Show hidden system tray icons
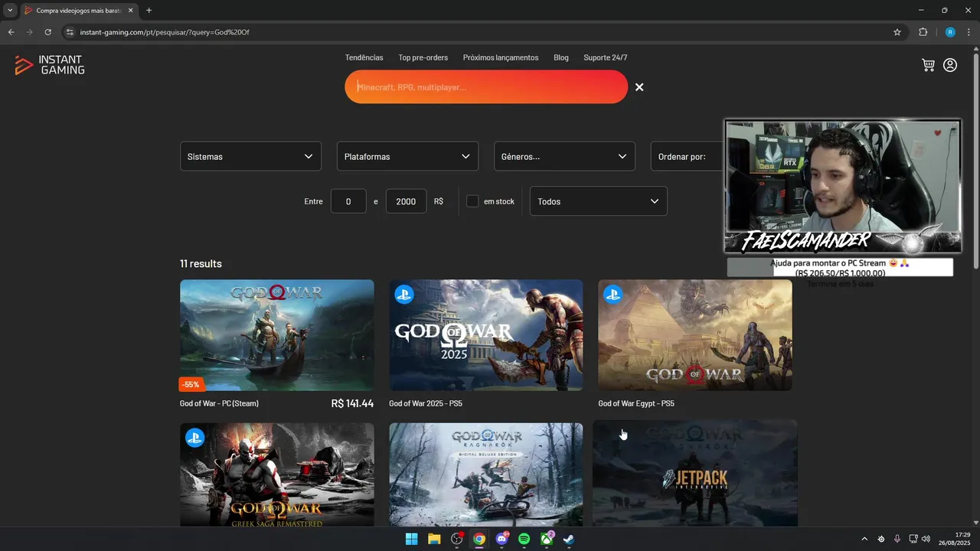The image size is (980, 551). pos(864,539)
